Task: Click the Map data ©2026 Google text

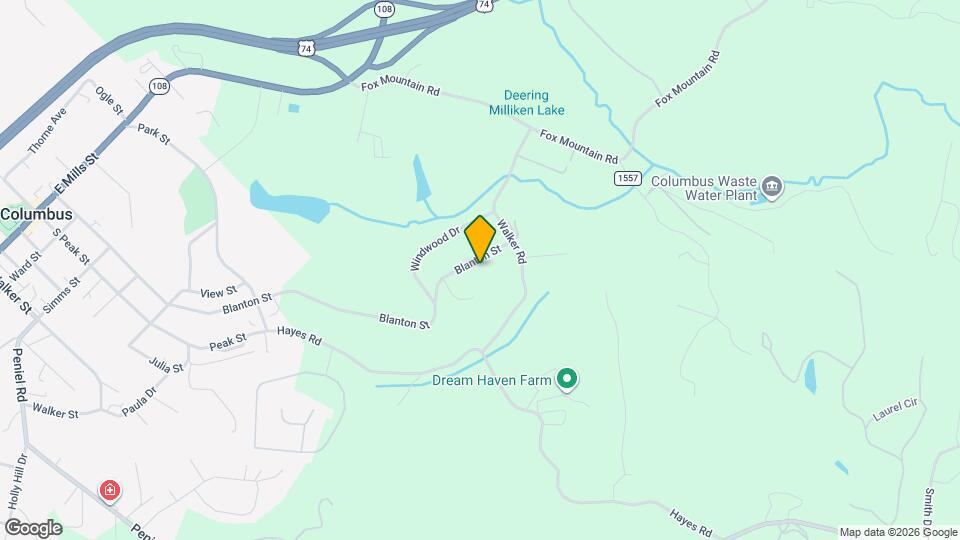Action: coord(898,533)
